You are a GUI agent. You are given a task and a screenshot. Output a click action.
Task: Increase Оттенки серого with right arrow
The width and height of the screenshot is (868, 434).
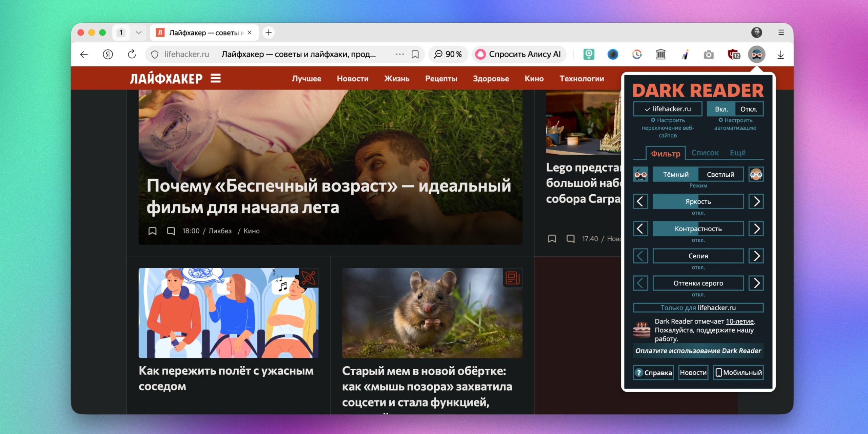[756, 283]
